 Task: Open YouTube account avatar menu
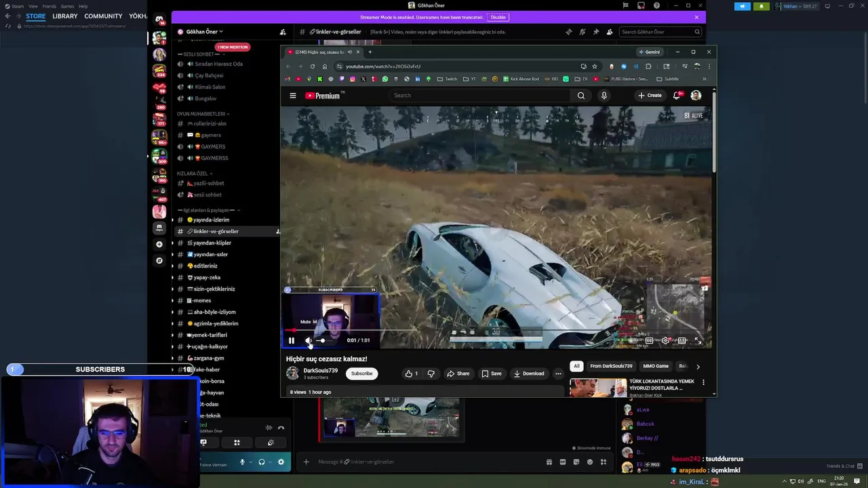pyautogui.click(x=696, y=96)
